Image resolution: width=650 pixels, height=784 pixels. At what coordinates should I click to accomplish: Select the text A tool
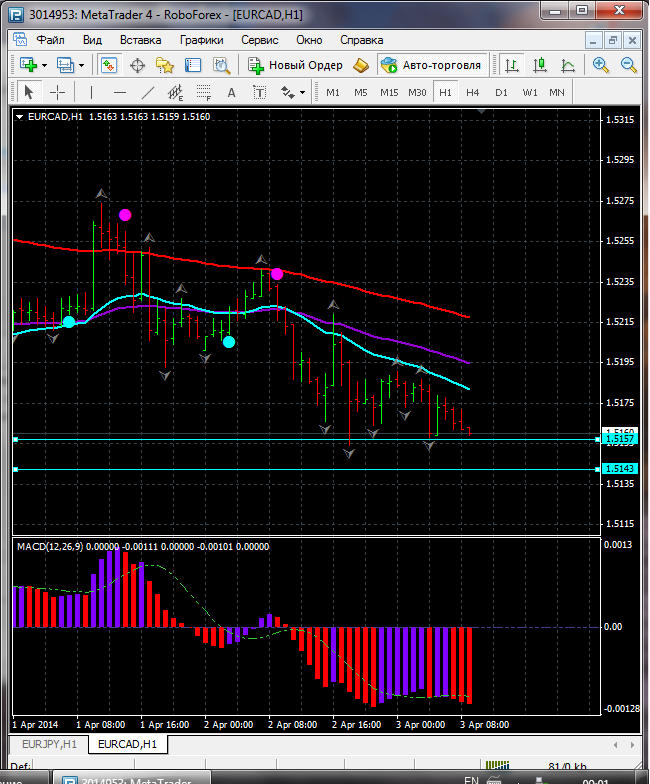pos(232,92)
